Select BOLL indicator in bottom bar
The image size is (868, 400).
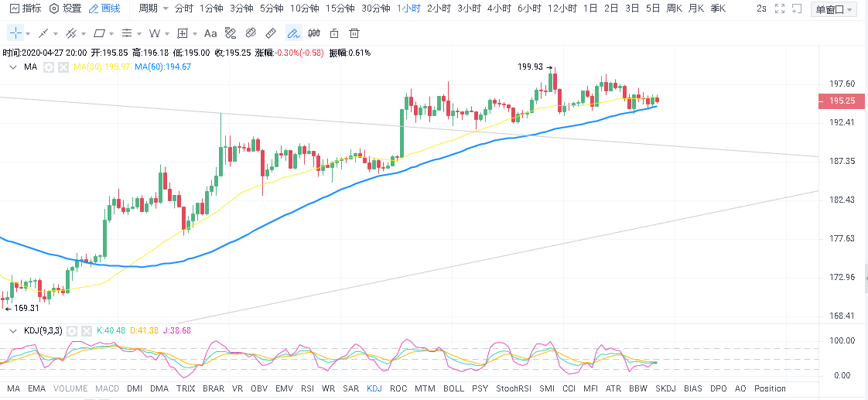(454, 388)
